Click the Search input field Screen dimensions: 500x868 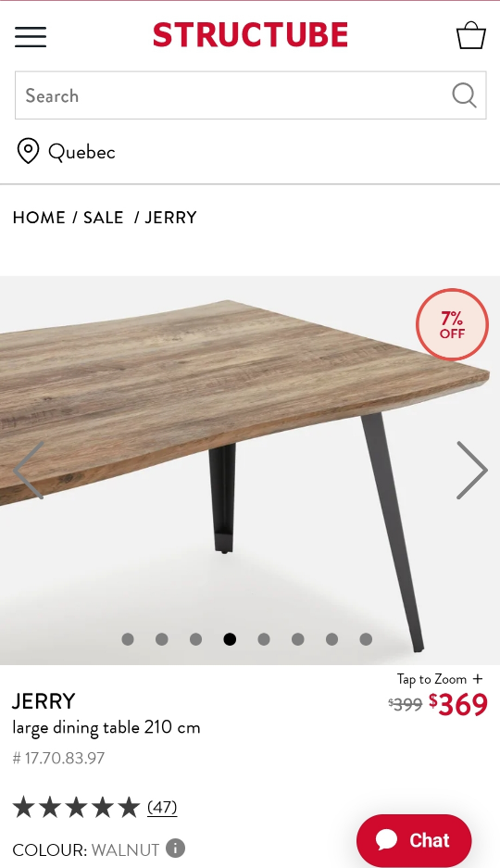pyautogui.click(x=232, y=95)
